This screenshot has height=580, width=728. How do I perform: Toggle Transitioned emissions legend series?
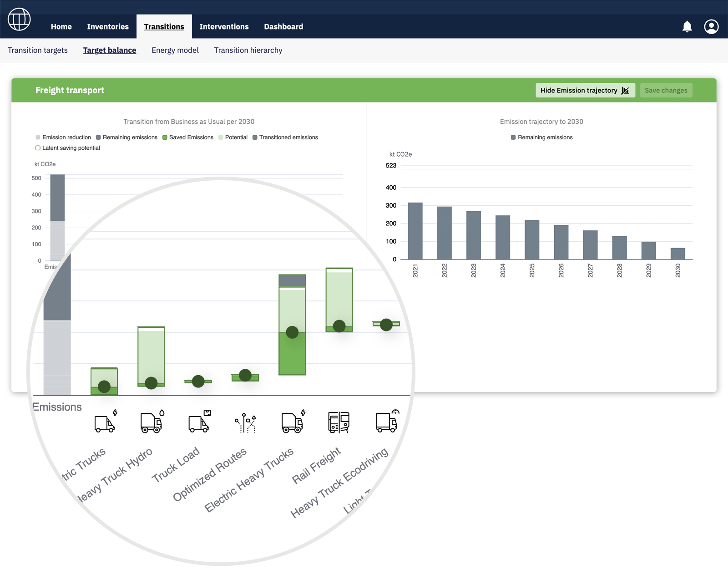tap(285, 137)
